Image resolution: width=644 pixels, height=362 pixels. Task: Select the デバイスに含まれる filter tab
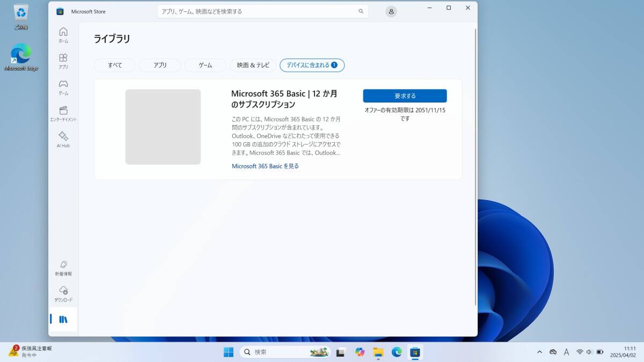(312, 65)
